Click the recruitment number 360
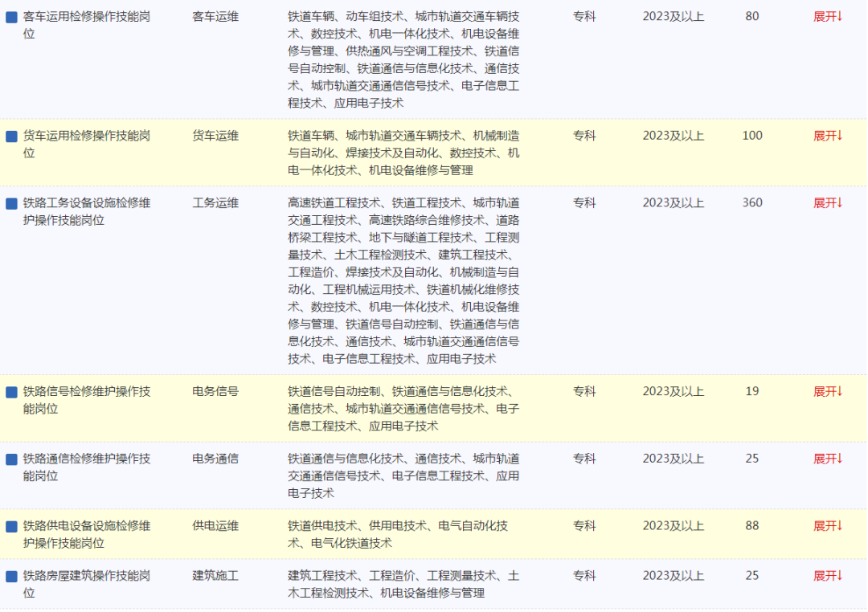The height and width of the screenshot is (612, 868). (752, 203)
